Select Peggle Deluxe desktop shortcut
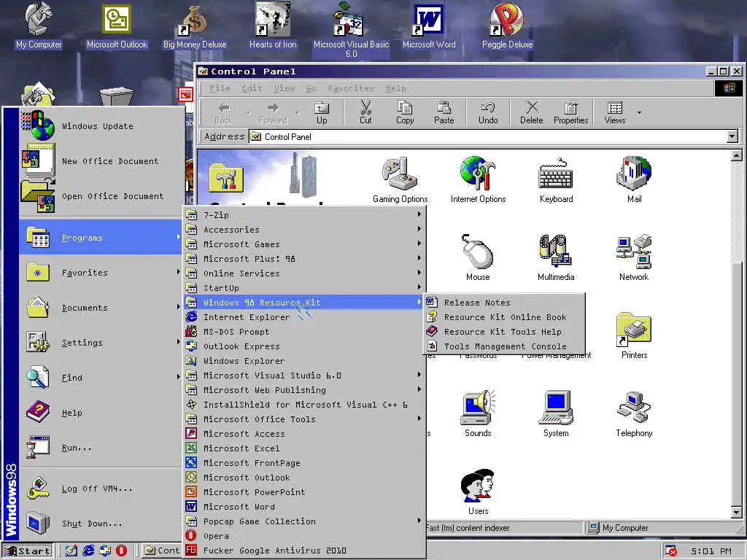The image size is (747, 560). tap(507, 25)
